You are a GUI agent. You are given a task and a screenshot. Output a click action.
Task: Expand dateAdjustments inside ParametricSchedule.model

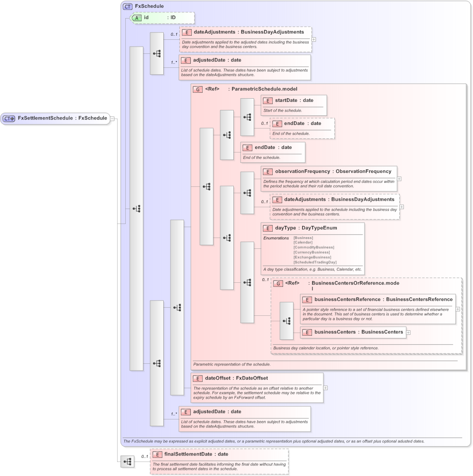(x=402, y=207)
